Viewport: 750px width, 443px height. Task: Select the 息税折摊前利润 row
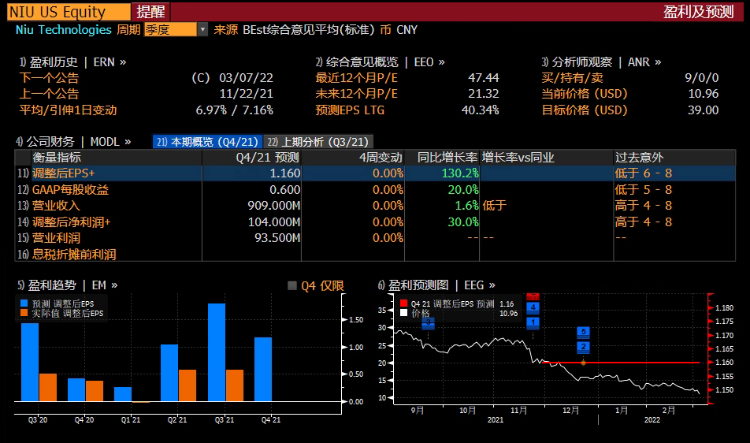click(375, 254)
